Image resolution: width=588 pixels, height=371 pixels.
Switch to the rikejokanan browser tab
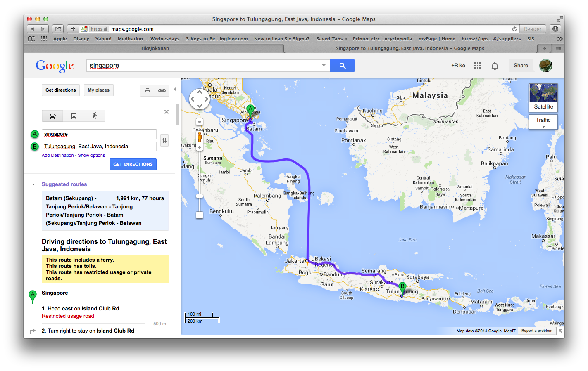tap(155, 48)
